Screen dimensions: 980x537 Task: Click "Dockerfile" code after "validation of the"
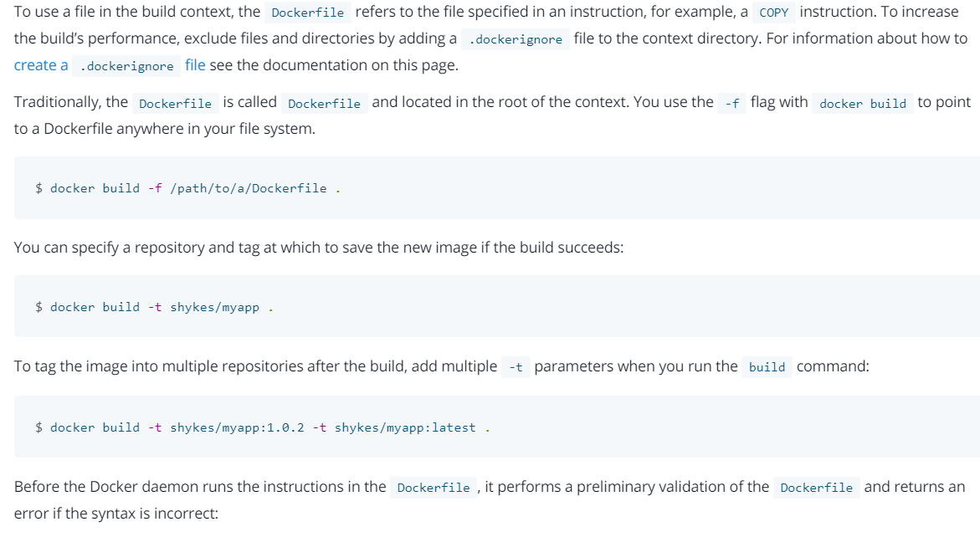816,488
